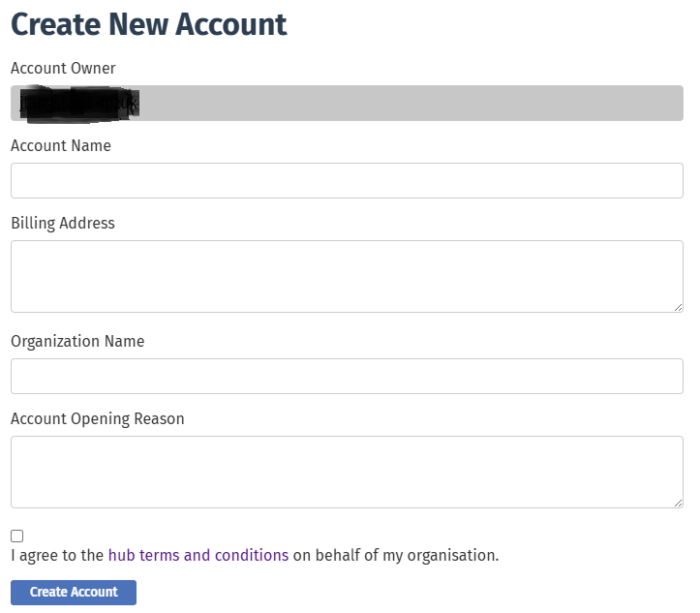The image size is (700, 613).
Task: Grab the Account Opening Reason resize handle
Action: 678,502
